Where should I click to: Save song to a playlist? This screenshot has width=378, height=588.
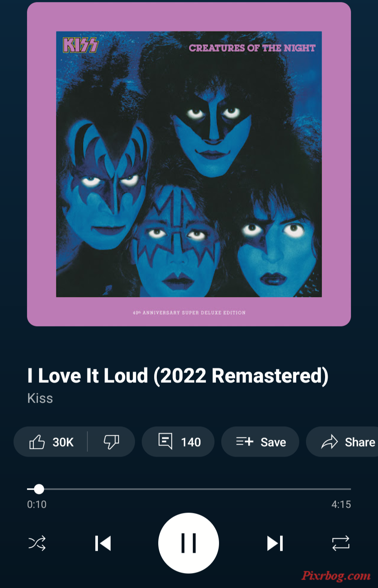point(260,442)
